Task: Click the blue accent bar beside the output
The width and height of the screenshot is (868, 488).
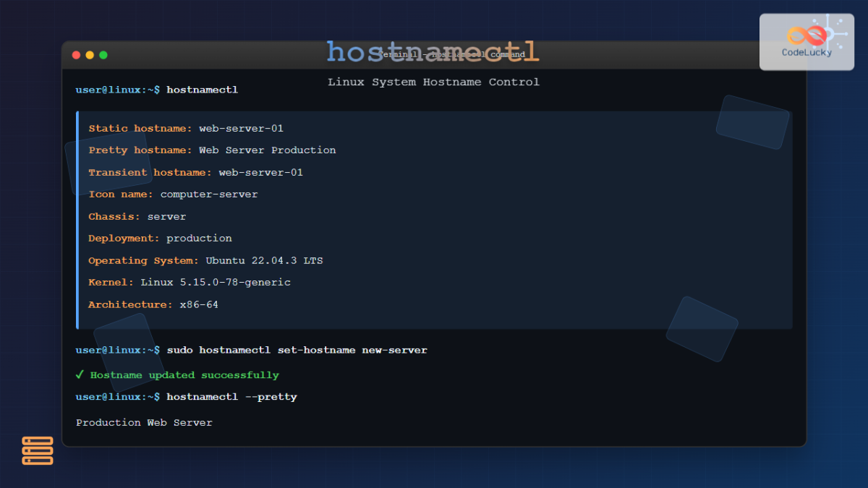Action: (77, 217)
